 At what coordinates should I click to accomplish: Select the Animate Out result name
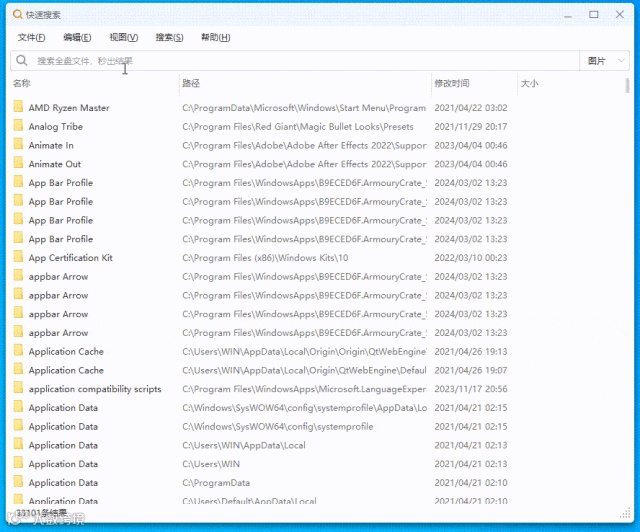coord(55,164)
